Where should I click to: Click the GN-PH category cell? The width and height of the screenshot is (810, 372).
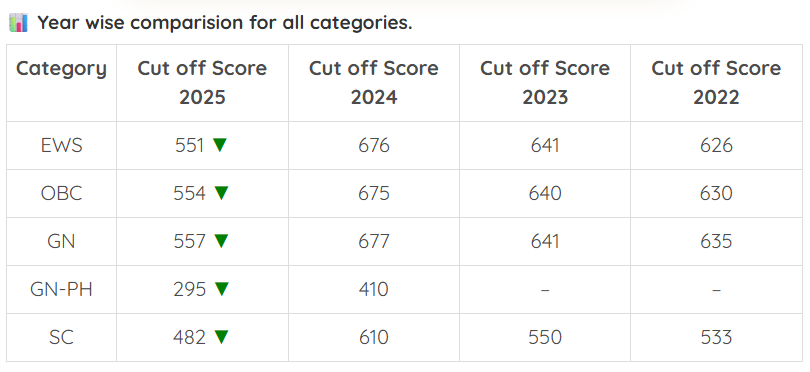(61, 289)
